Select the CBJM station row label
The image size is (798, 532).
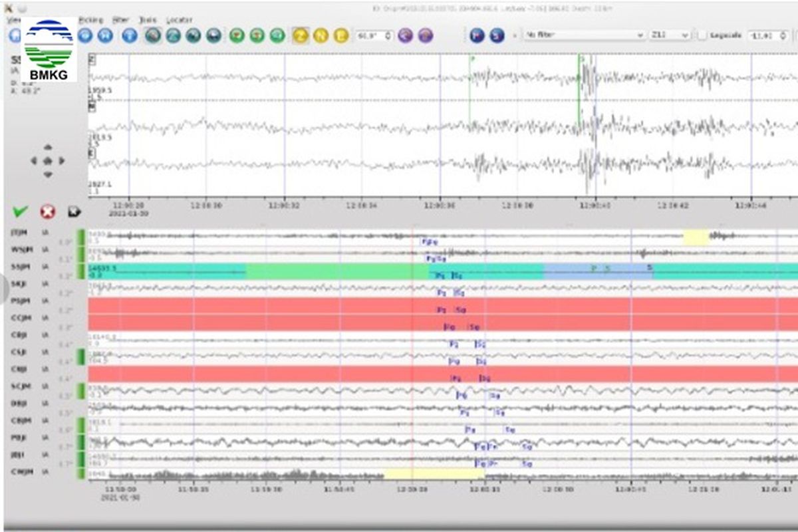(x=20, y=421)
